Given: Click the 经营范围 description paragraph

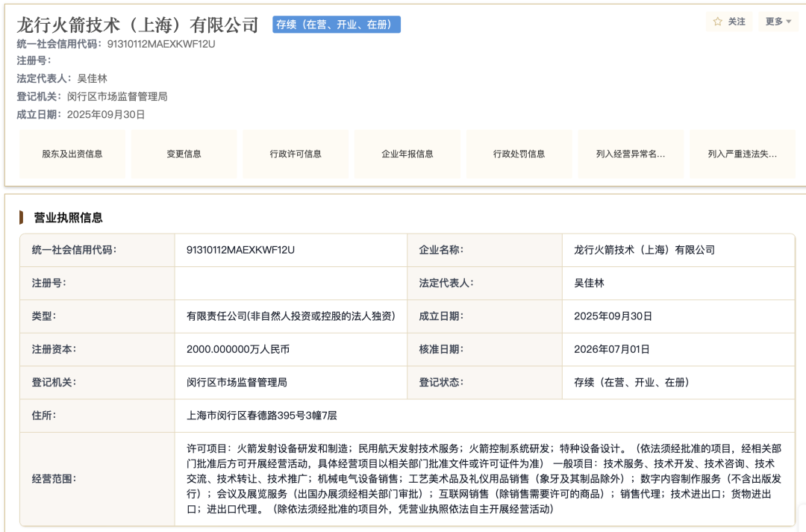Looking at the screenshot, I should (x=484, y=478).
